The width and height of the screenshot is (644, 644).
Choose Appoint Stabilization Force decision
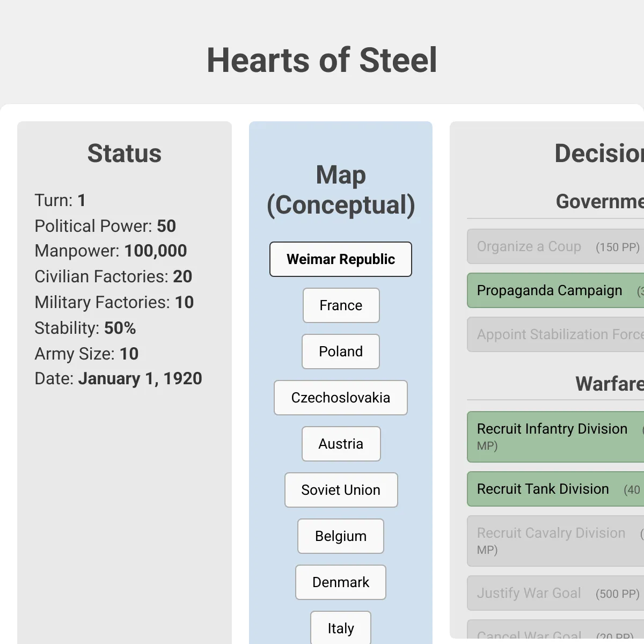555,334
